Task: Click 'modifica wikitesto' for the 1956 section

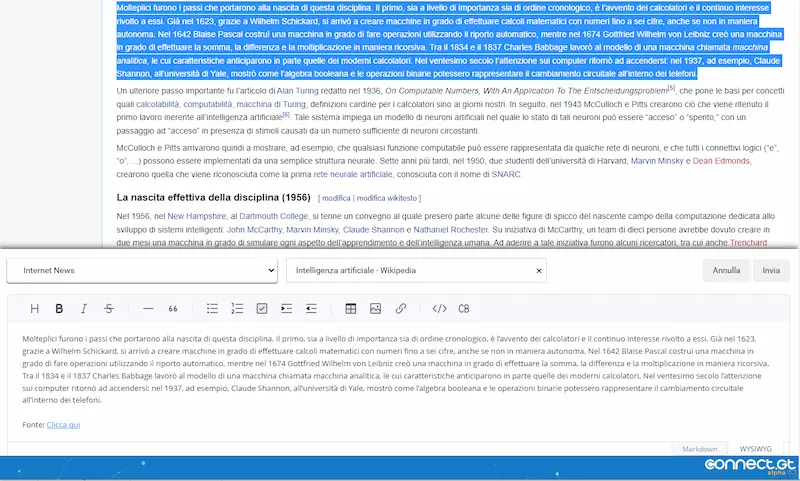Action: 387,198
